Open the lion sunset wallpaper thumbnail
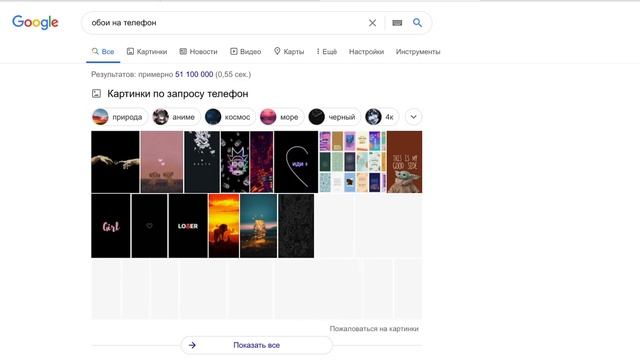 (x=224, y=226)
